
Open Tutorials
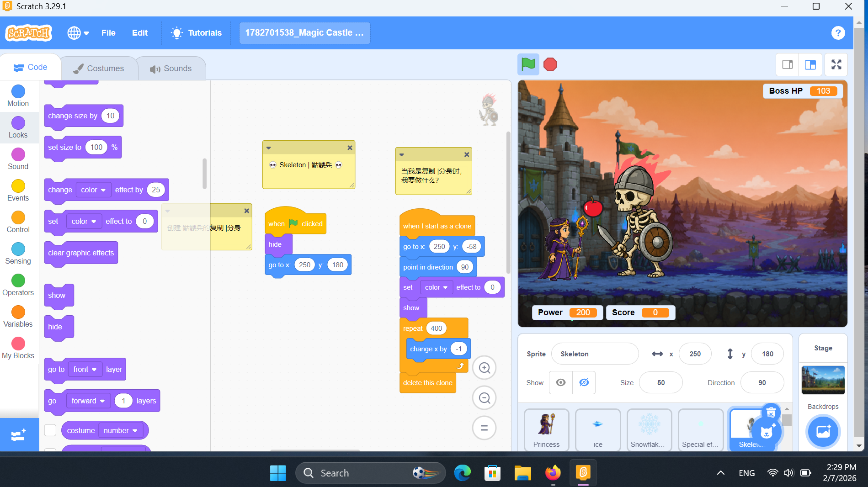[x=196, y=33]
